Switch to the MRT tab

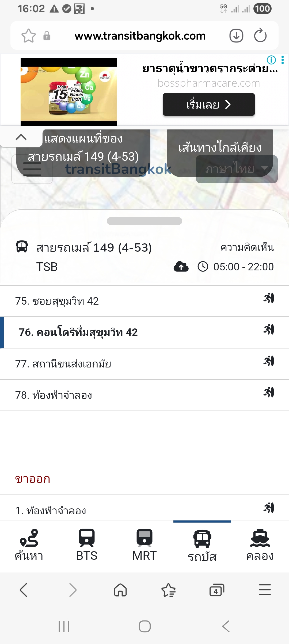point(144,545)
